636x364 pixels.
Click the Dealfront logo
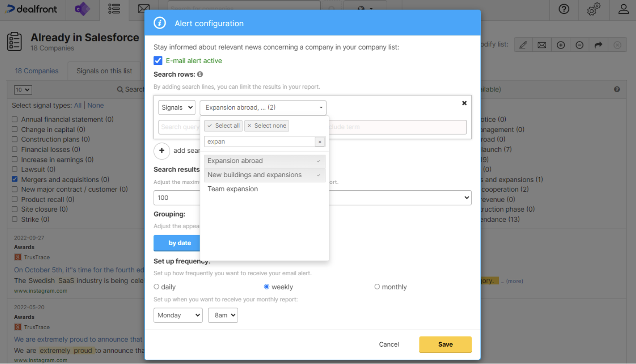pyautogui.click(x=31, y=9)
